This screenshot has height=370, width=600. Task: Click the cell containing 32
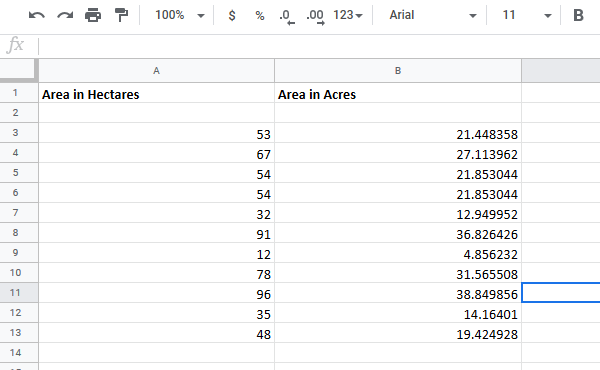click(157, 213)
